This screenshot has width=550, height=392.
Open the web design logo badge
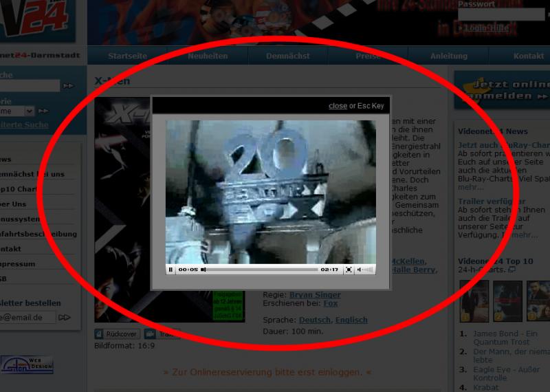point(27,365)
